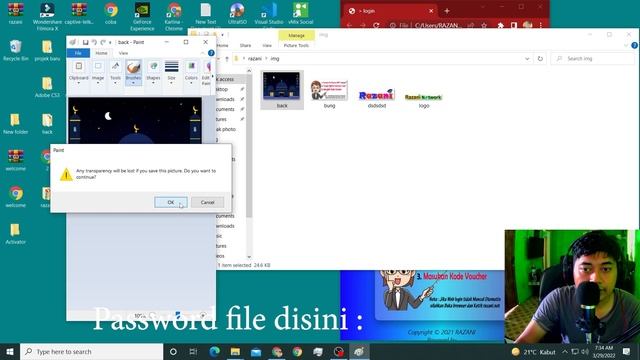This screenshot has height=360, width=640.
Task: Select the Activator desktop folder
Action: (x=16, y=234)
